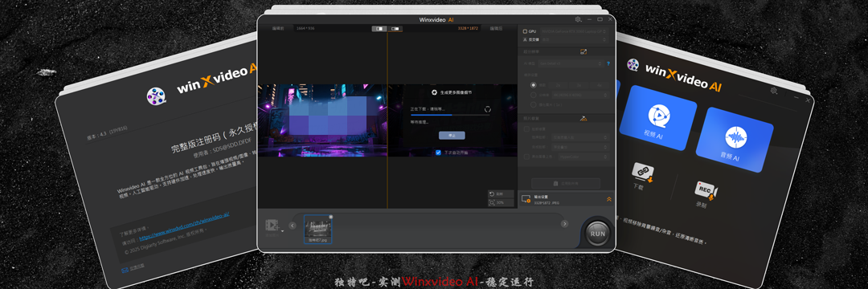Open the deinterlace dropdown under GPU
Viewport: 868px width, 289px height.
coord(574,40)
